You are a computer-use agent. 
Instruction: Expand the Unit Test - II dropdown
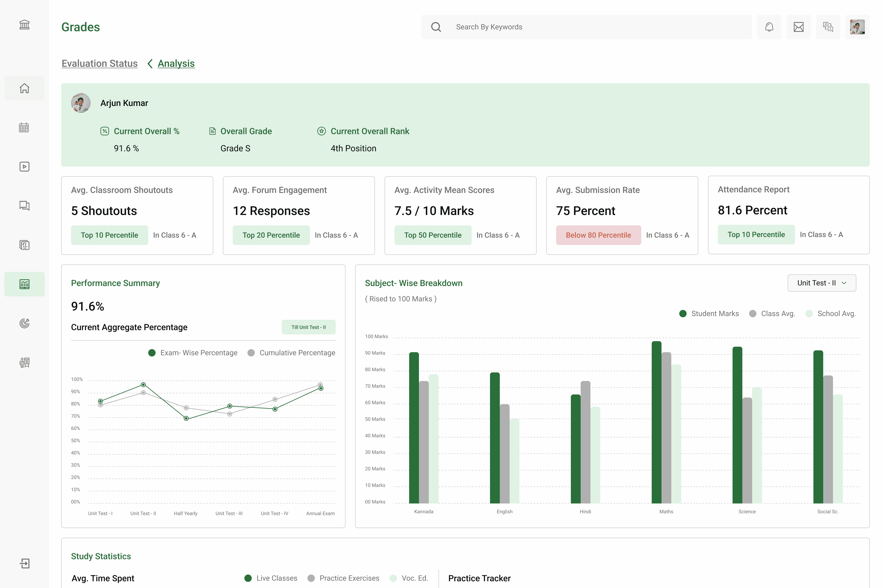point(822,283)
